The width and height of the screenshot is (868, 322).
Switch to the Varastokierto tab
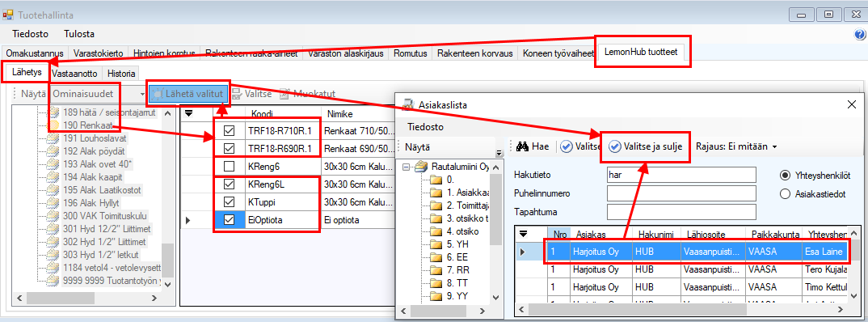[99, 53]
